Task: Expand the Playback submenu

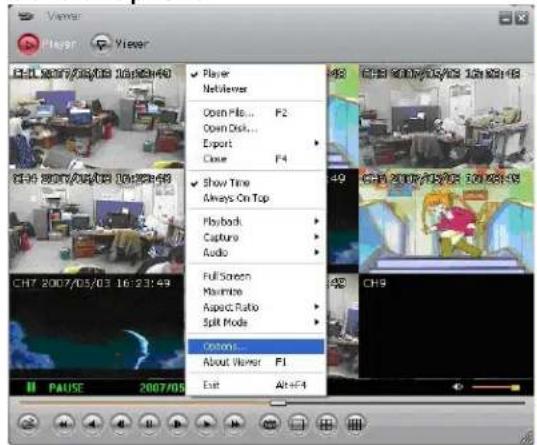Action: pyautogui.click(x=256, y=222)
